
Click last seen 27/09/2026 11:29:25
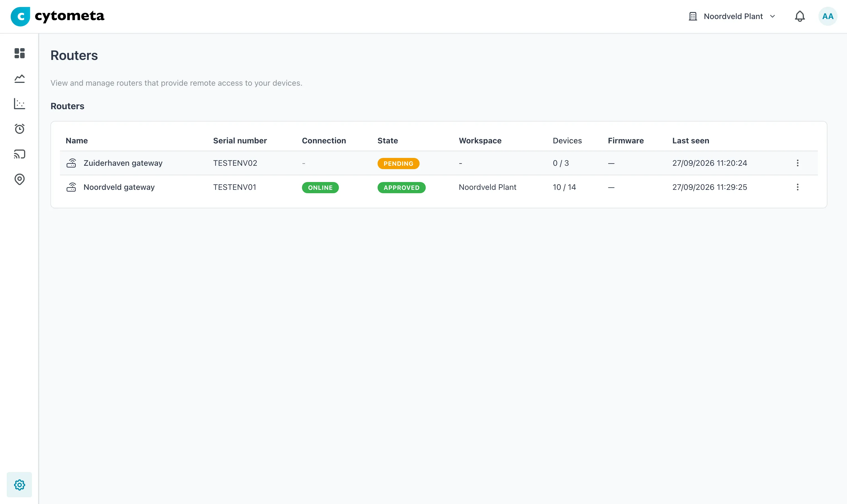pyautogui.click(x=709, y=187)
